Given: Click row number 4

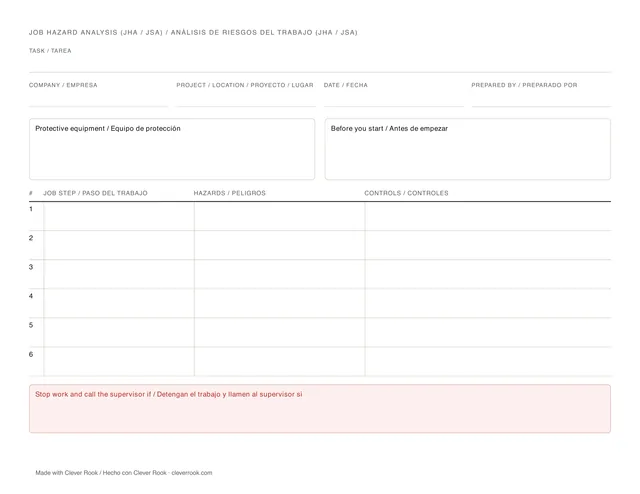Looking at the screenshot, I should [31, 296].
